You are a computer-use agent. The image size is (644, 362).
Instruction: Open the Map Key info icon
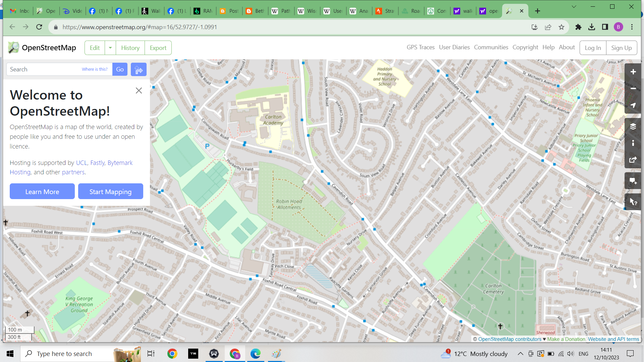(x=633, y=143)
